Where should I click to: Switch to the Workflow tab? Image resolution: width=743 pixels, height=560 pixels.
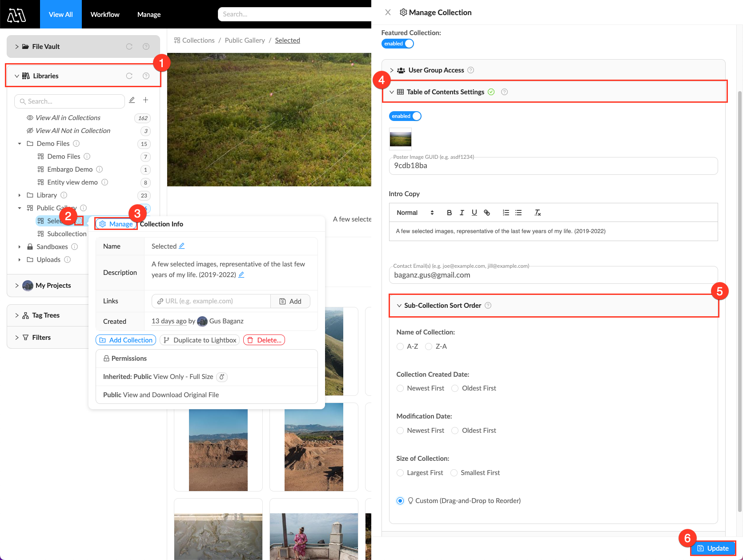pyautogui.click(x=105, y=14)
